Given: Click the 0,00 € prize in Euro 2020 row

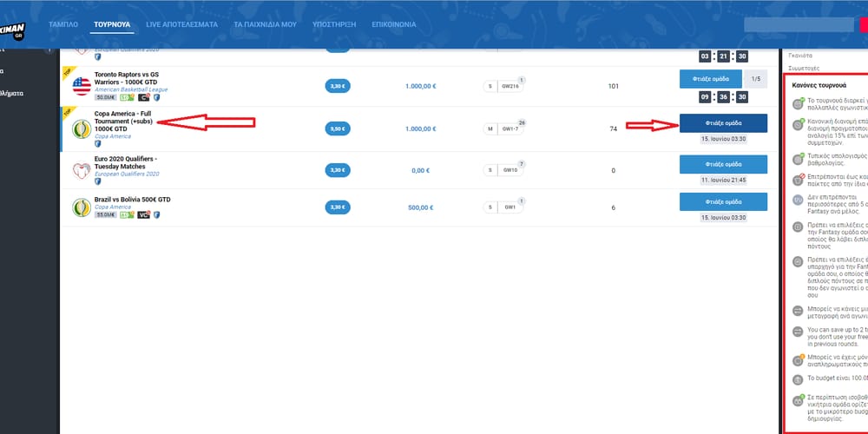Looking at the screenshot, I should (x=421, y=170).
